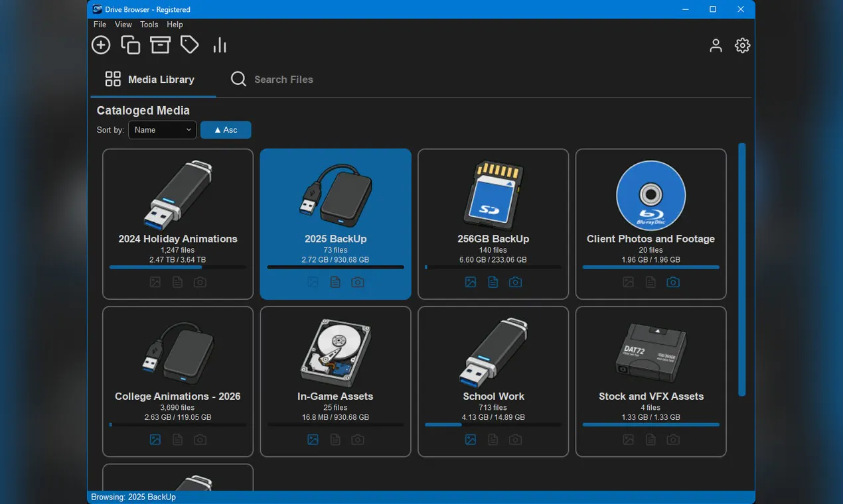Click the add media plus icon

101,45
